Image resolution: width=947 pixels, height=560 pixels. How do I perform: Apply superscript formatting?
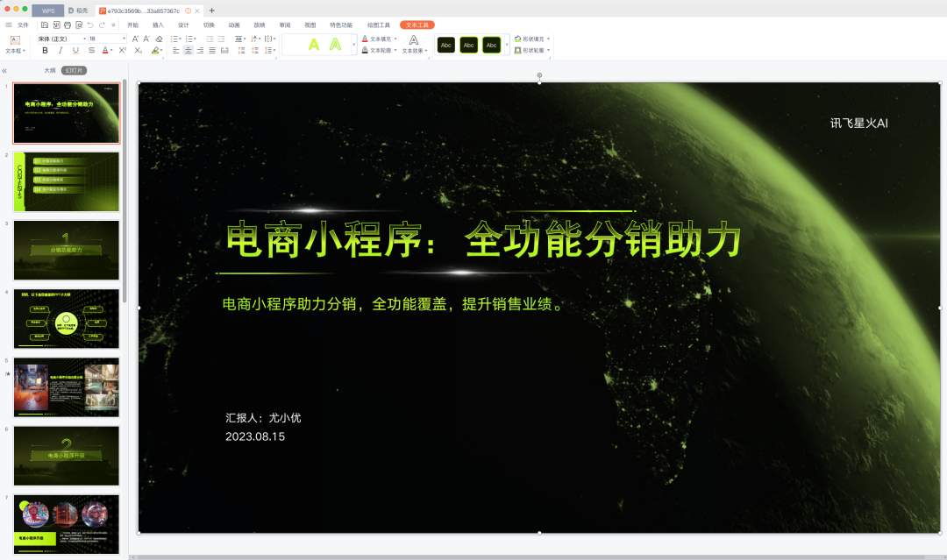(x=123, y=50)
